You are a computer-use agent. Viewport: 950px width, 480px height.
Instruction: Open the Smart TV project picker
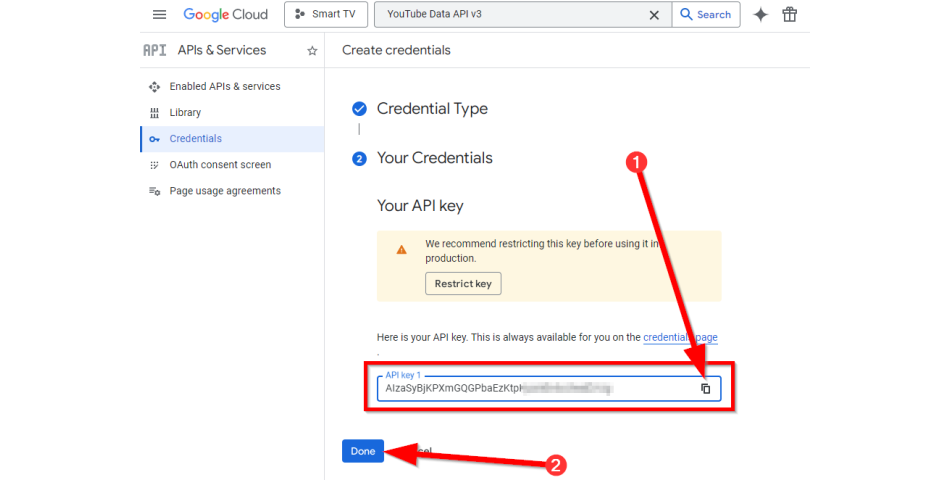tap(325, 15)
